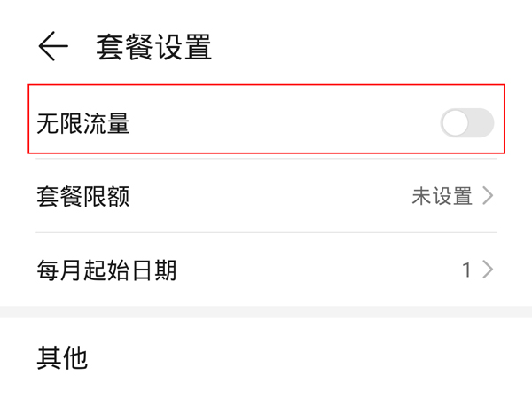Tap the 套餐设置 page title
Image resolution: width=532 pixels, height=399 pixels.
(154, 46)
